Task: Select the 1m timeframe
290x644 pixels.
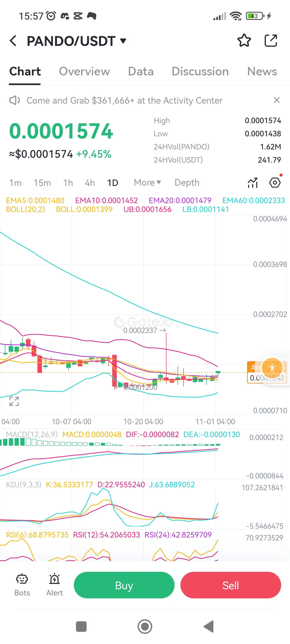Action: point(15,183)
